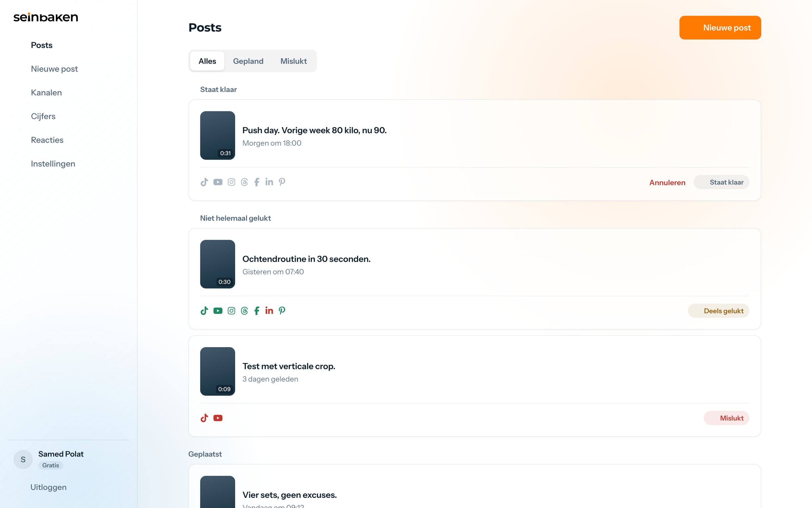Click the Threads icon on Push day post

click(244, 182)
